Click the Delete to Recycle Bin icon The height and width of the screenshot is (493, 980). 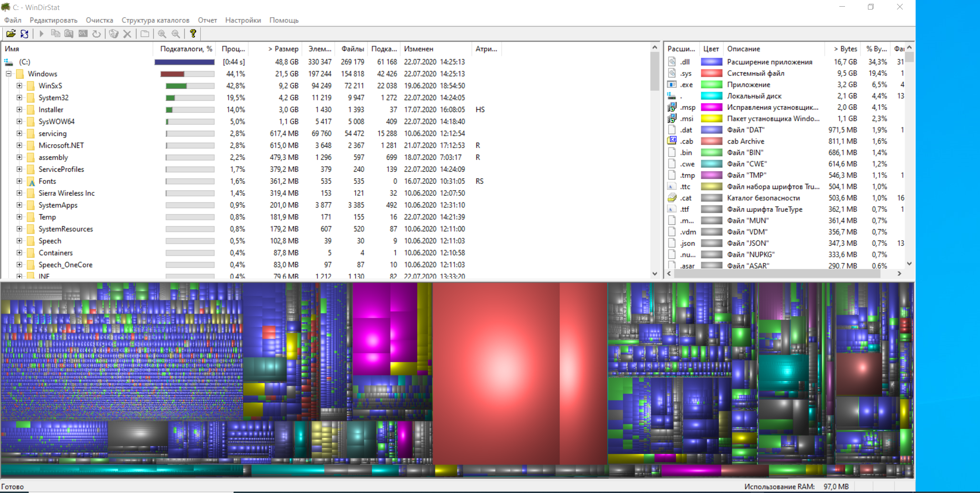pyautogui.click(x=113, y=33)
